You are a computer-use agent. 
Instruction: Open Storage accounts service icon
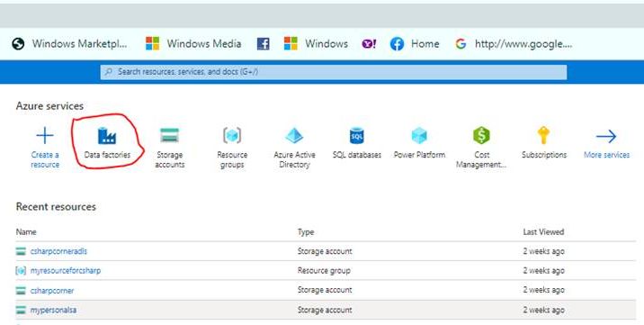click(x=170, y=135)
